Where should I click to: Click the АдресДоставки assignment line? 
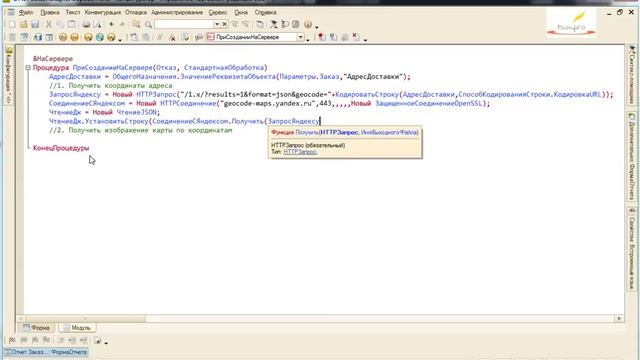point(229,77)
